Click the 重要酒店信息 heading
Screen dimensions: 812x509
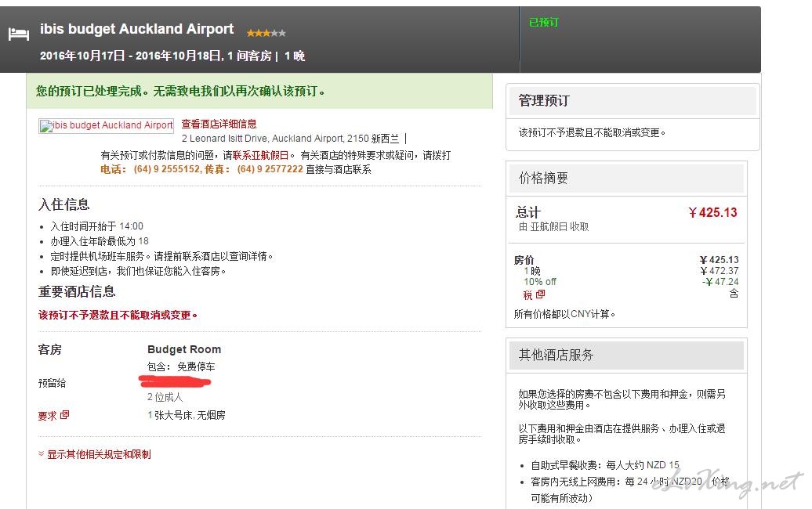click(77, 291)
